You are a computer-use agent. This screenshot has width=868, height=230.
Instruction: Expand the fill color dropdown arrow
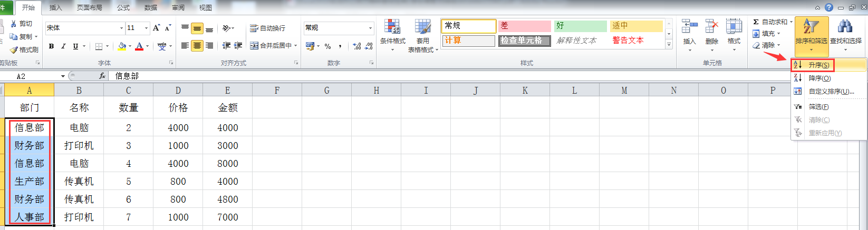[x=130, y=46]
